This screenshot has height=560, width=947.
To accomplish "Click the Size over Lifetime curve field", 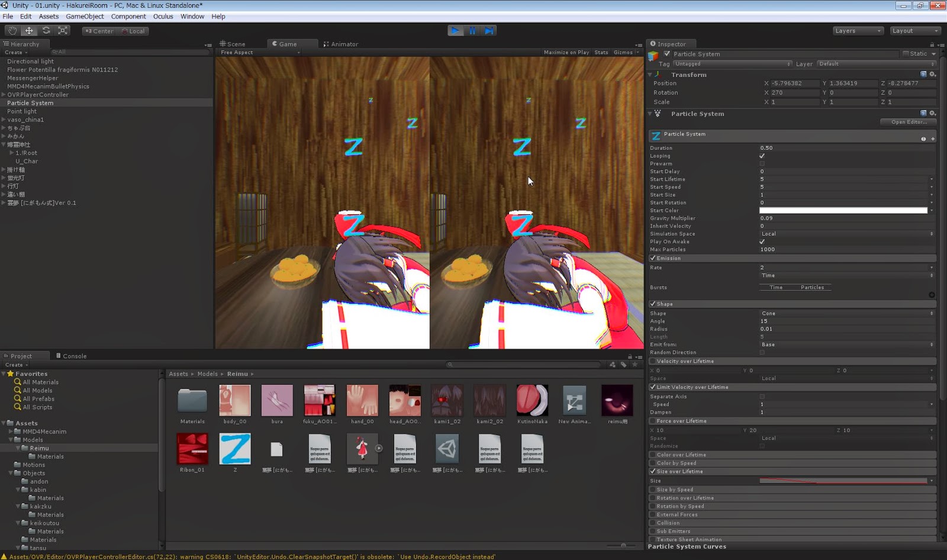I will click(x=843, y=481).
